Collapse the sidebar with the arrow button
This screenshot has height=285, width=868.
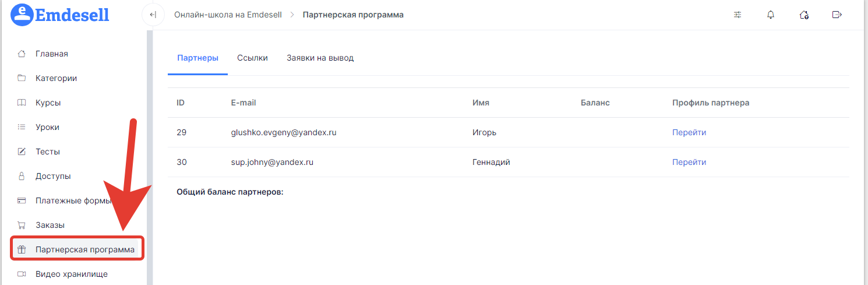153,15
